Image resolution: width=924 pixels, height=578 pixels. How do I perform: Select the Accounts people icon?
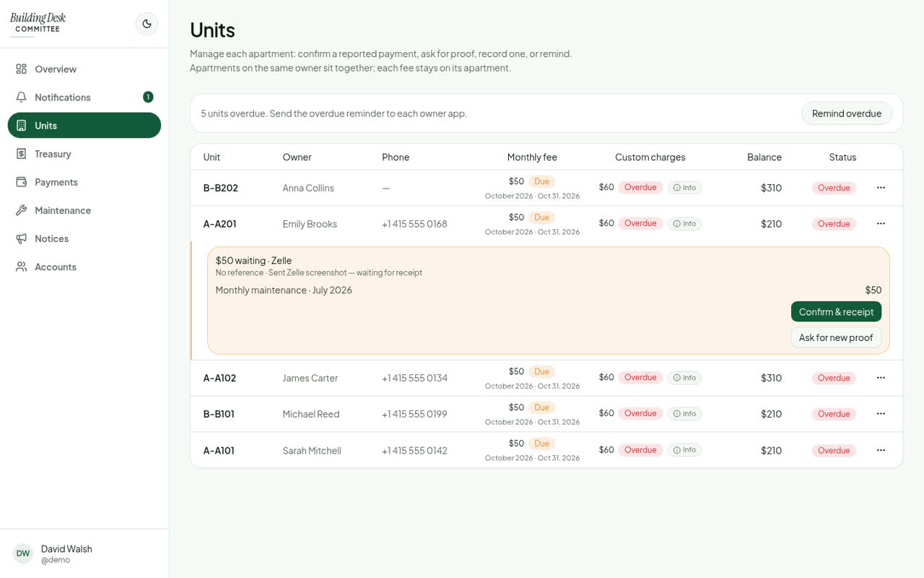[x=22, y=267]
